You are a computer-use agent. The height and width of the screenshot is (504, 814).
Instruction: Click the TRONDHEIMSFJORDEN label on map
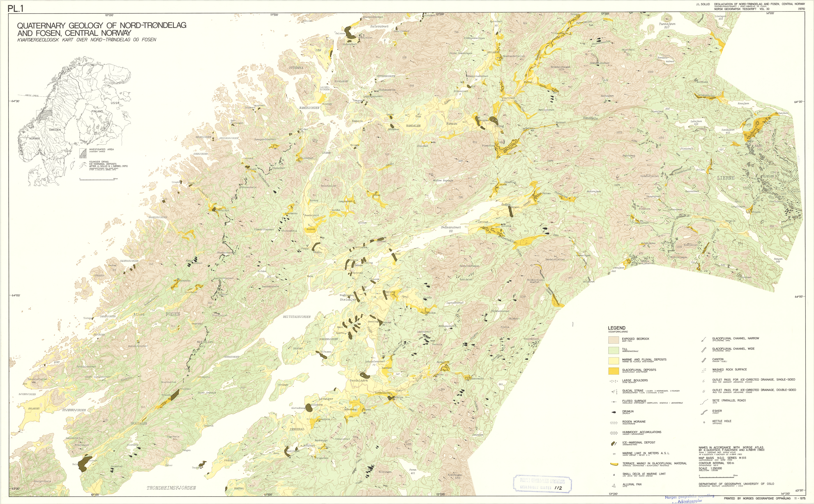(x=171, y=488)
